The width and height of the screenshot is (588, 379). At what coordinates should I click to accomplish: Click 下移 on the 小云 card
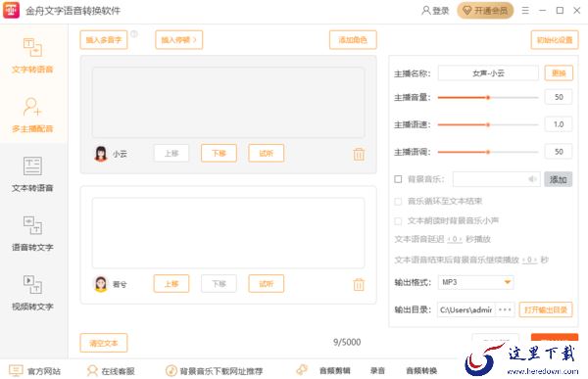point(219,153)
